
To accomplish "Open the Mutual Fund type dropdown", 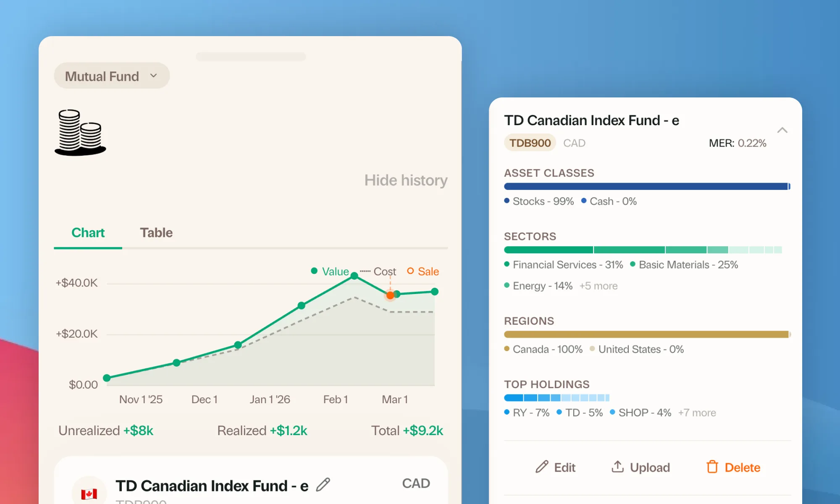I will point(111,76).
